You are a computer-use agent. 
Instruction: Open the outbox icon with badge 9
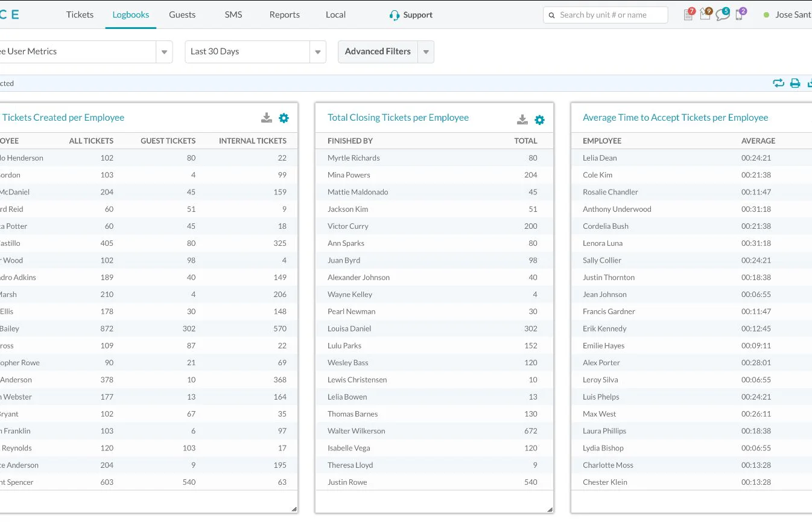(705, 15)
